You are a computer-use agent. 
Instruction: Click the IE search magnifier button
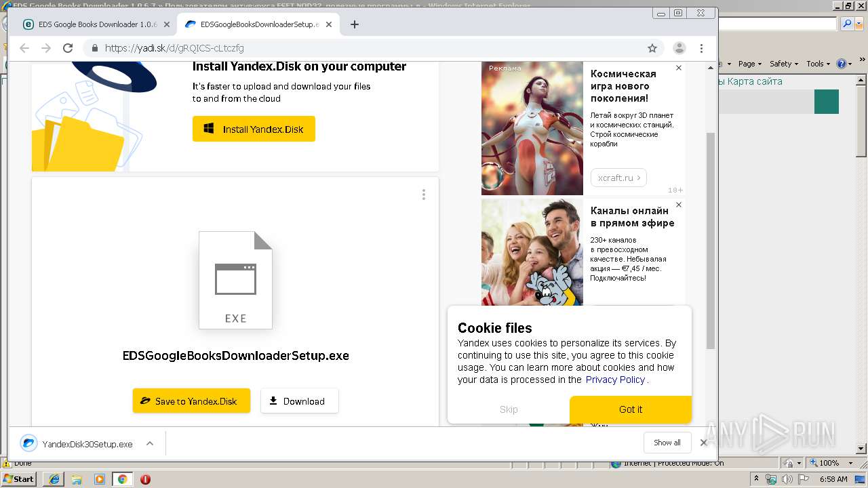pos(847,24)
